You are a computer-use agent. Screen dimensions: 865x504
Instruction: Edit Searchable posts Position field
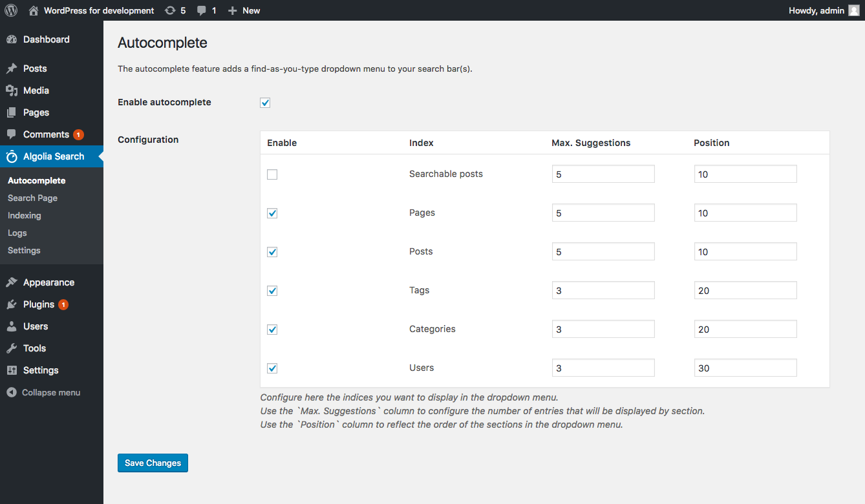pos(745,174)
